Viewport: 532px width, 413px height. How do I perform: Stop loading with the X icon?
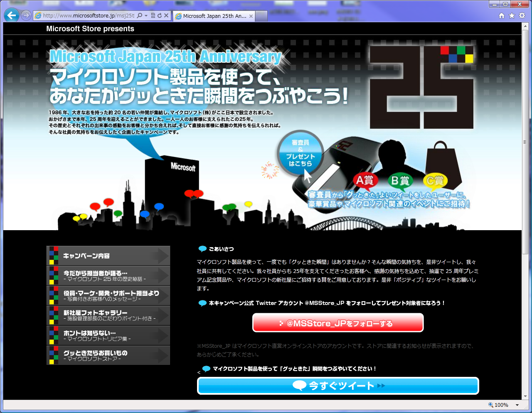(x=166, y=15)
